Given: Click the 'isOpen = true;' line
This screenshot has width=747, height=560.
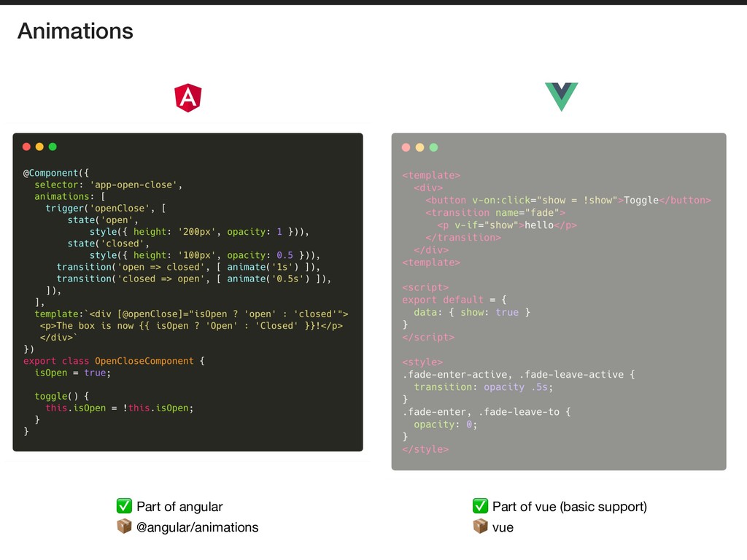Looking at the screenshot, I should click(x=72, y=373).
